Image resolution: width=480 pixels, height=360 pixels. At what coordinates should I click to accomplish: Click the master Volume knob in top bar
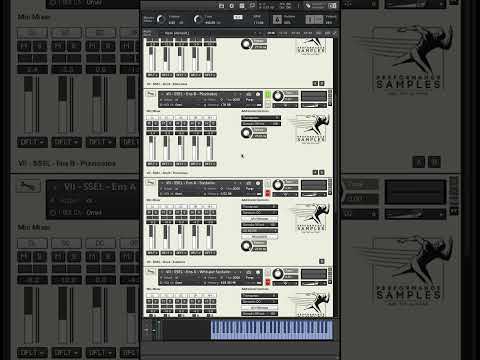click(x=161, y=20)
